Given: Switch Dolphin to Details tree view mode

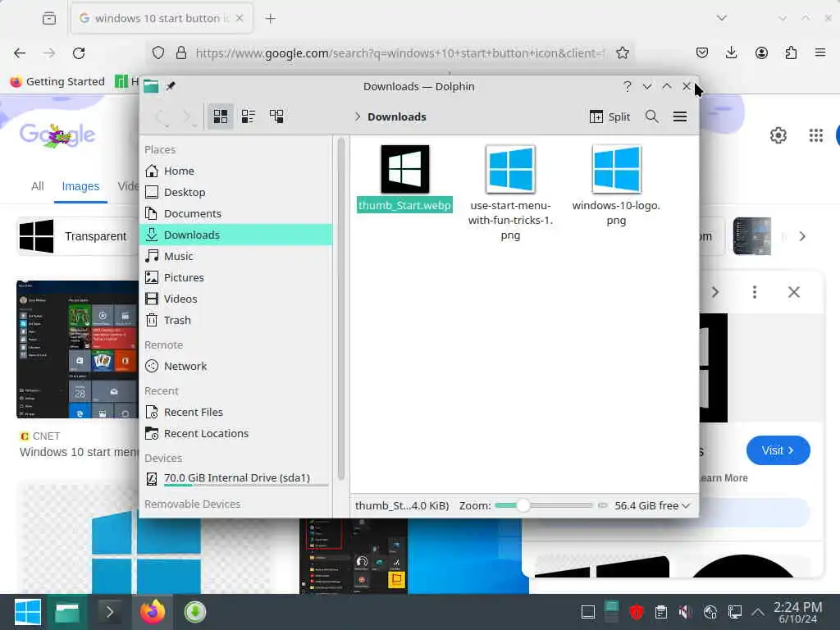Looking at the screenshot, I should (x=276, y=116).
